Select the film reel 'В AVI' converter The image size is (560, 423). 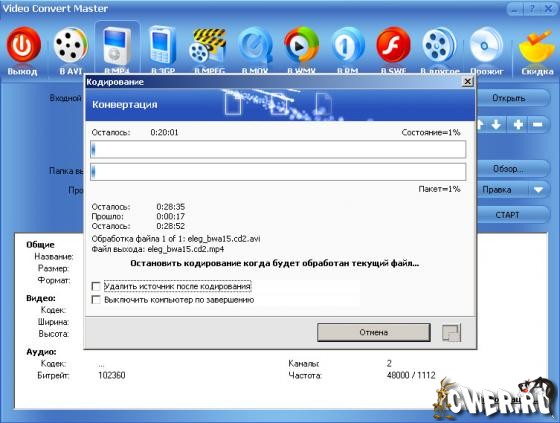pyautogui.click(x=70, y=45)
